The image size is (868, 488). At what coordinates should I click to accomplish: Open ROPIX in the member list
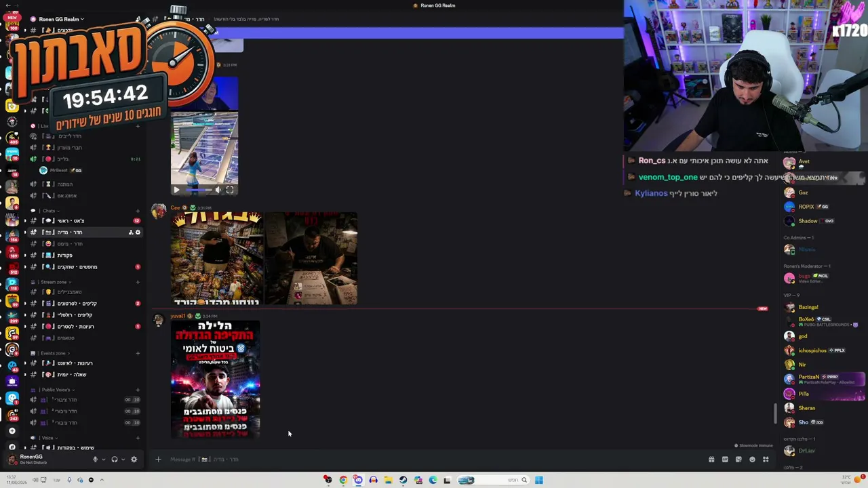824,207
